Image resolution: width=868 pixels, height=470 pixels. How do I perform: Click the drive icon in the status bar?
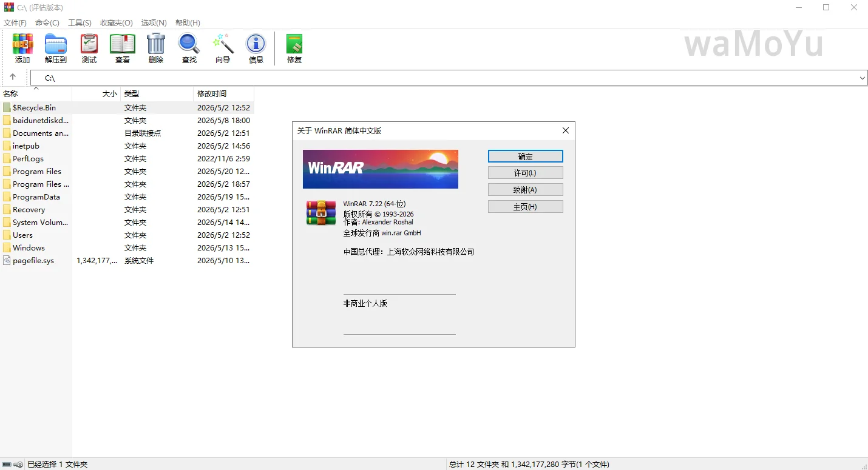point(7,465)
